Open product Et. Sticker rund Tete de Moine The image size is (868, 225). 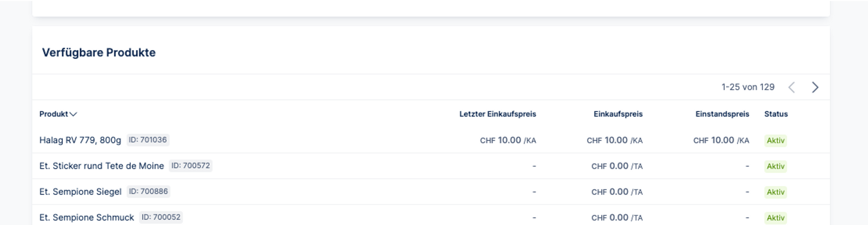[102, 166]
